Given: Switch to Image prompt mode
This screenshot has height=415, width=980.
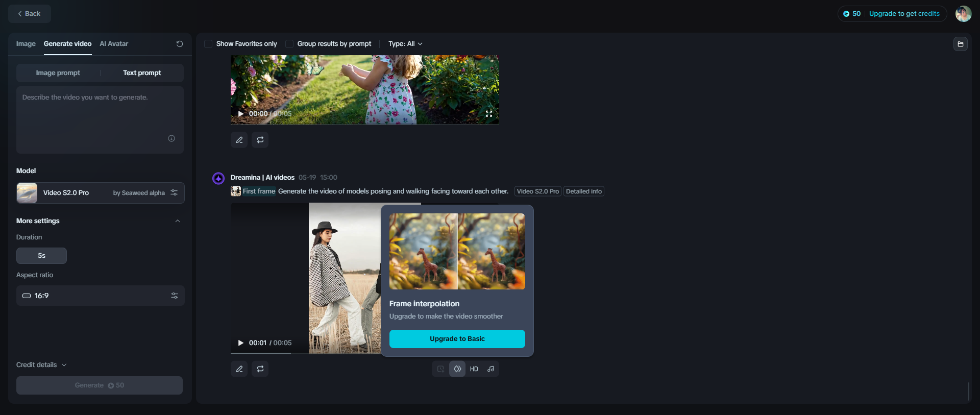Looking at the screenshot, I should click(58, 73).
